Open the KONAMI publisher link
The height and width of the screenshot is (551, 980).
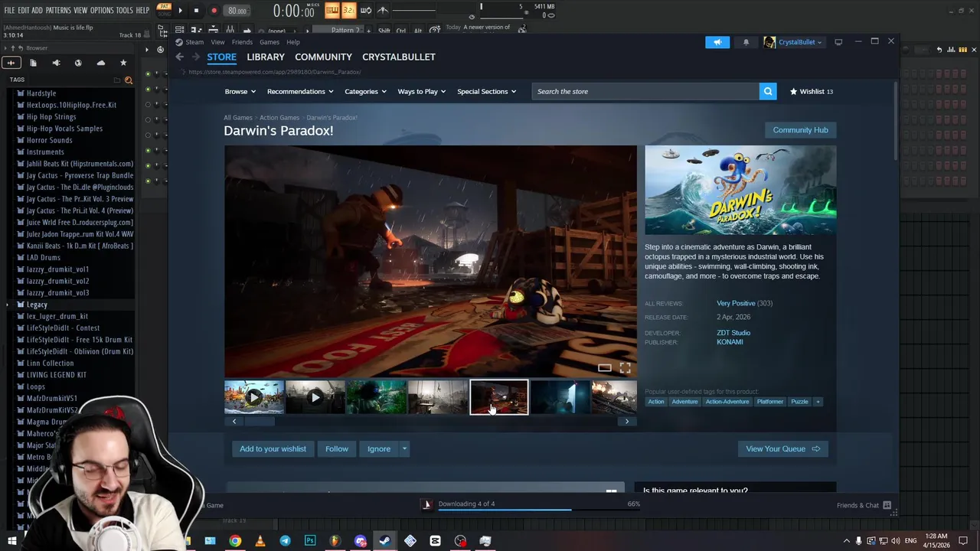click(730, 342)
